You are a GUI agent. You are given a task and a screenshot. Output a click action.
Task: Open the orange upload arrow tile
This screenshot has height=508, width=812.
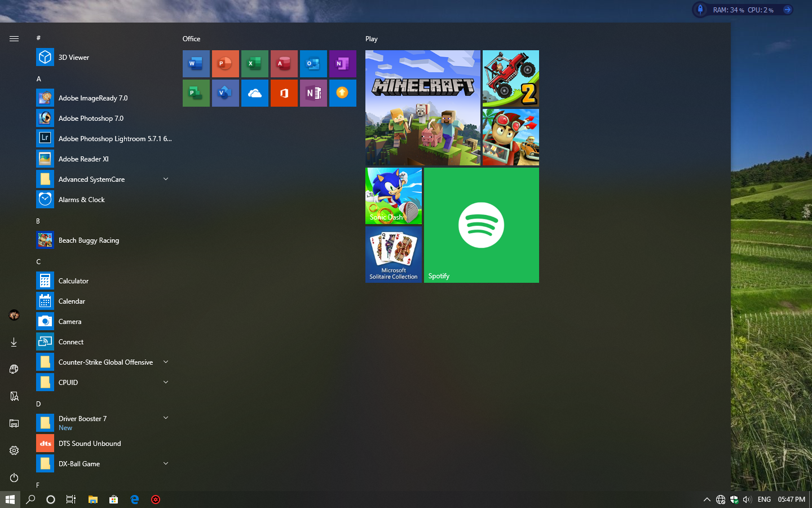pos(343,93)
